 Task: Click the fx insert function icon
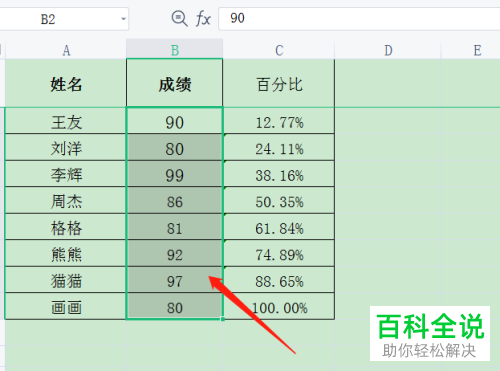click(x=203, y=18)
